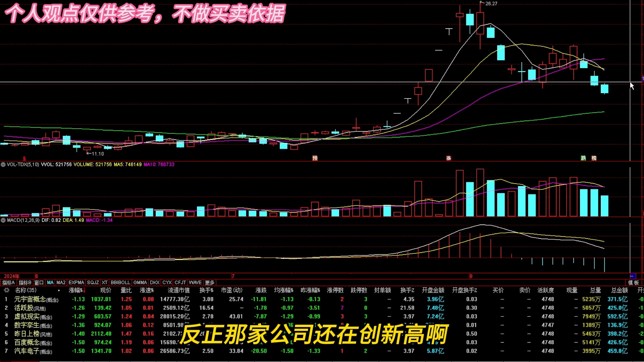Select the 活跃股 row

pos(322,308)
